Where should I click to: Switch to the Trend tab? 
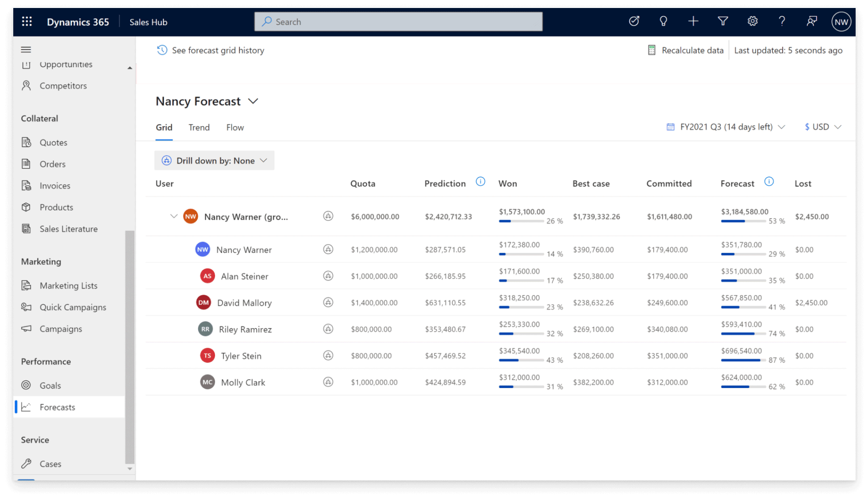coord(199,127)
